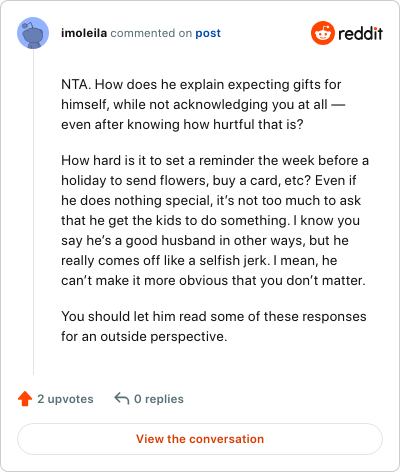The image size is (400, 472).
Task: Click the View the conversation button
Action: click(x=200, y=439)
